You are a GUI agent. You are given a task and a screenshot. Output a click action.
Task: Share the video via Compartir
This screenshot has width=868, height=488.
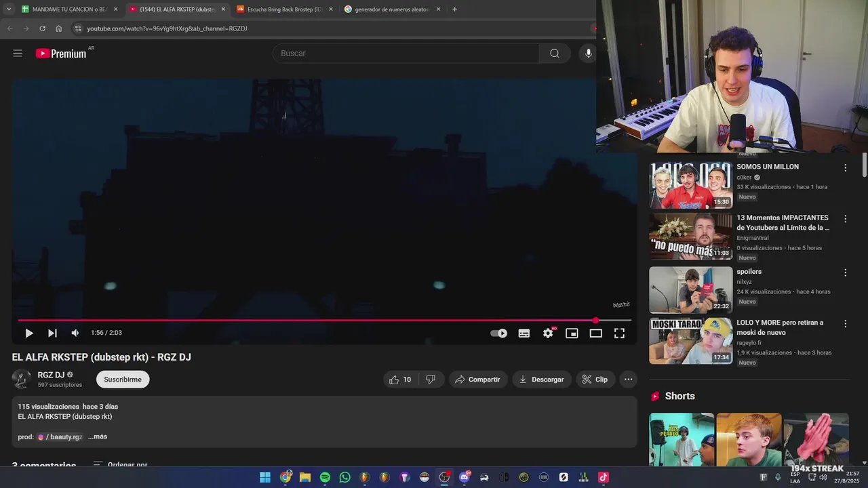477,380
